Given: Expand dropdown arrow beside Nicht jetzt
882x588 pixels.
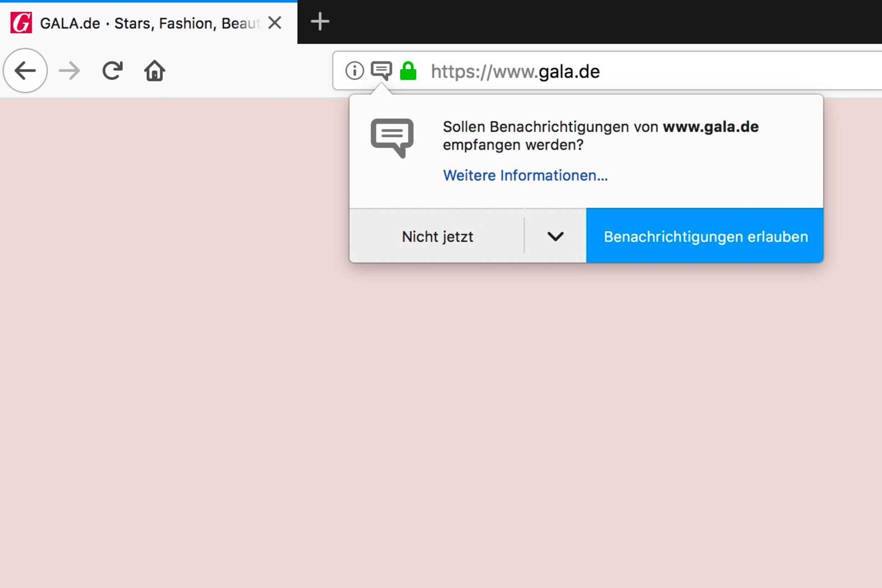Looking at the screenshot, I should click(555, 236).
